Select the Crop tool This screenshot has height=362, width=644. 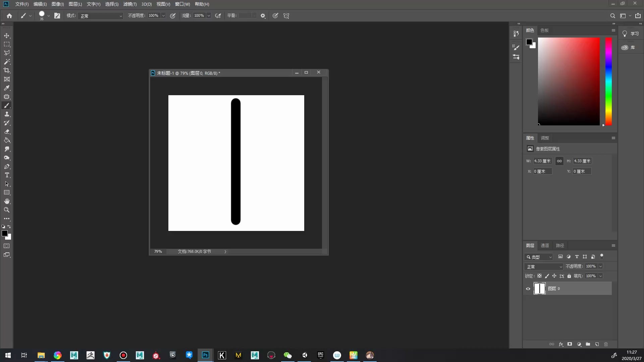point(7,70)
